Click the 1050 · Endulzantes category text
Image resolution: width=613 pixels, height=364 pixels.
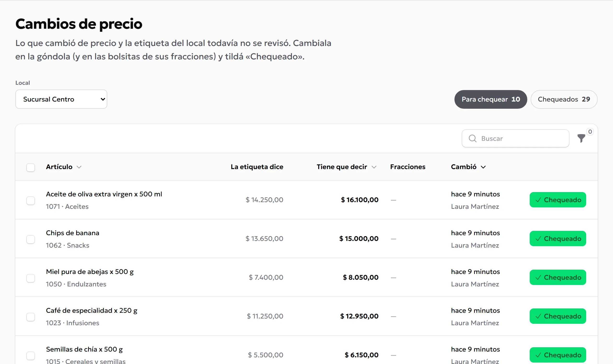(76, 284)
